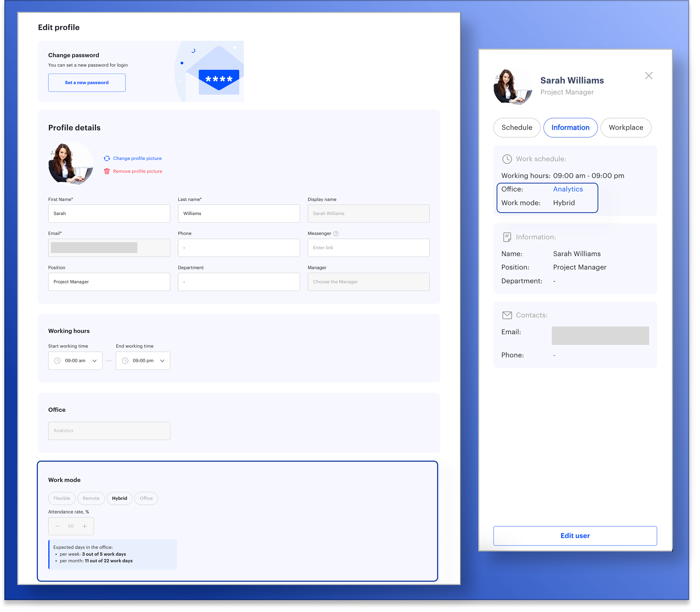This screenshot has height=612, width=700.
Task: Click into the Phone input field
Action: click(239, 248)
